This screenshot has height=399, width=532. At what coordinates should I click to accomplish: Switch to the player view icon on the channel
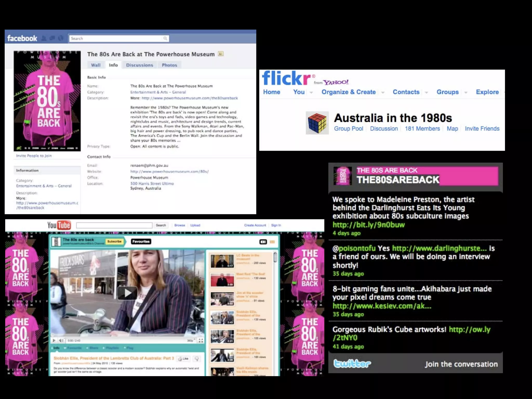(x=263, y=242)
